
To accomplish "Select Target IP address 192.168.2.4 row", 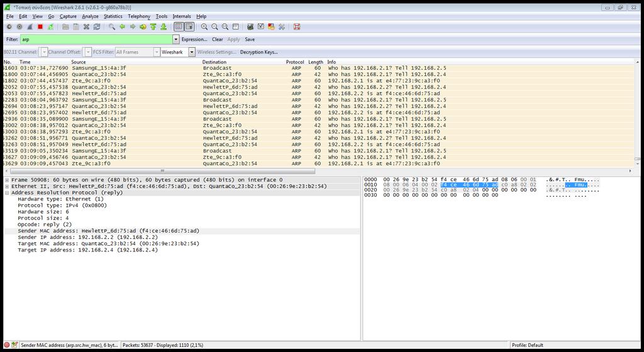I will (x=87, y=250).
